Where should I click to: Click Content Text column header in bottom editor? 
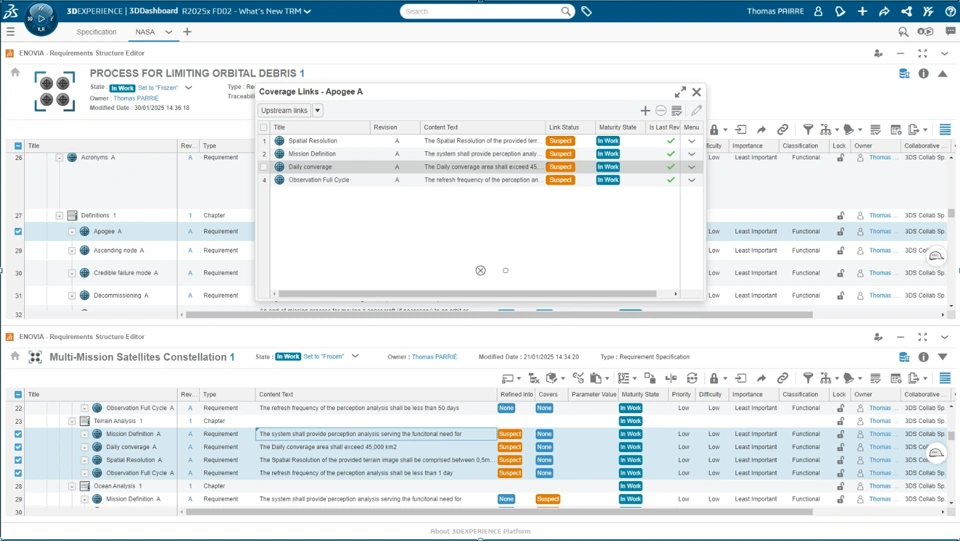pyautogui.click(x=376, y=395)
